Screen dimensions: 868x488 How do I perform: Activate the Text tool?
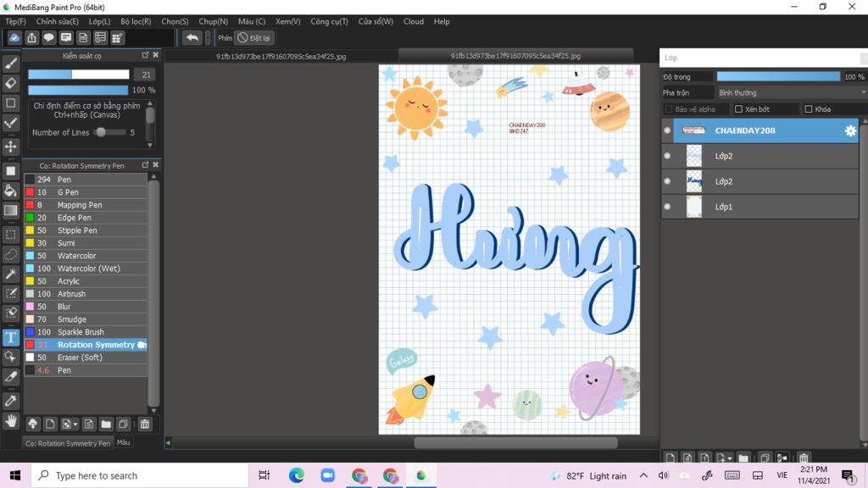[x=10, y=337]
